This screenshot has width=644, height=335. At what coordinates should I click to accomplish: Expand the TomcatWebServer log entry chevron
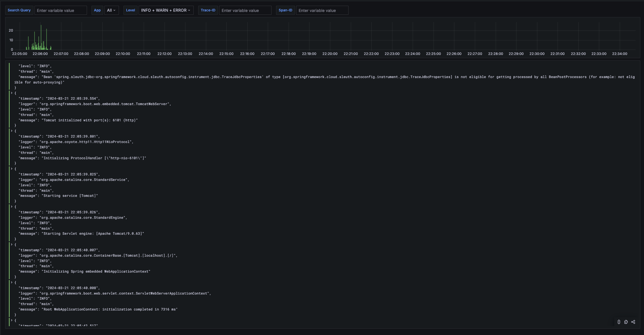click(12, 93)
